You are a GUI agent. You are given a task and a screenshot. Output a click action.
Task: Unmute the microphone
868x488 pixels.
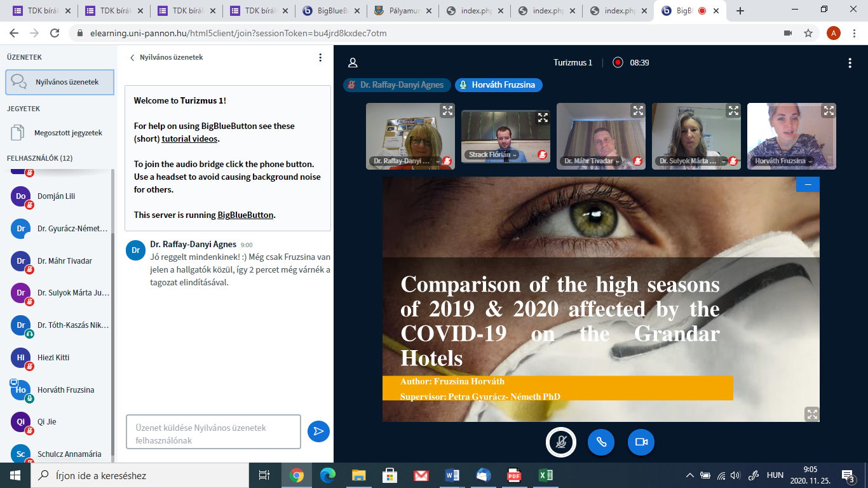(561, 442)
